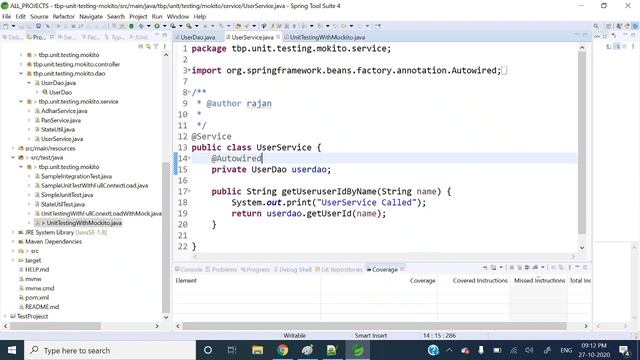The height and width of the screenshot is (360, 640).
Task: Switch to JUnit view tab
Action: coord(139,37)
